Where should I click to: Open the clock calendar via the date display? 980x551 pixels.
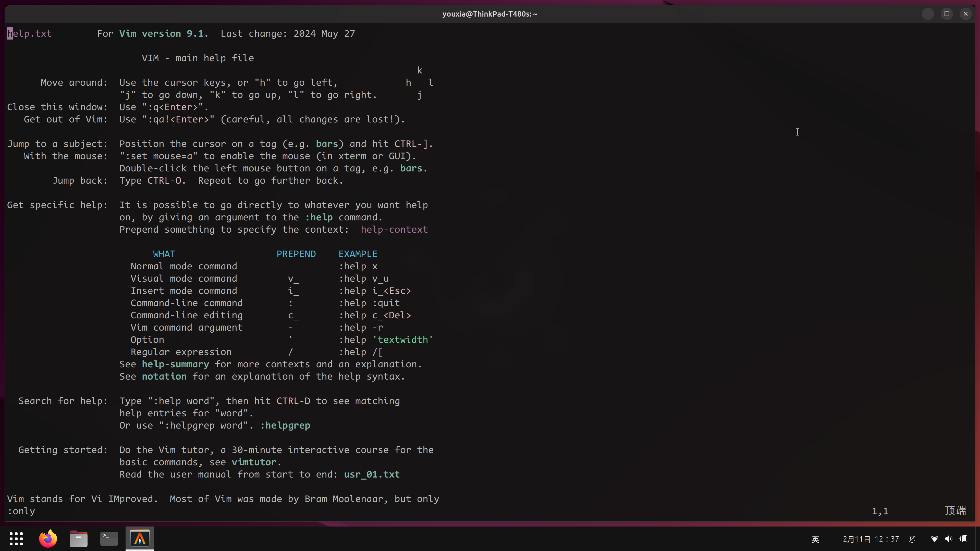871,539
